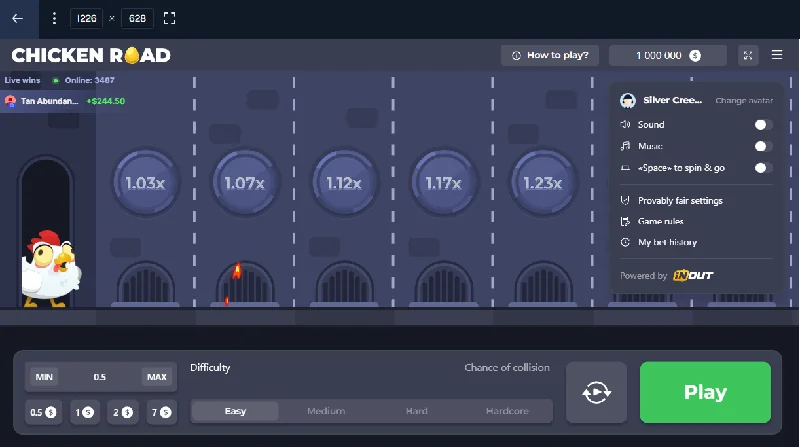
Task: Click the Provably fair shield icon
Action: click(x=625, y=200)
